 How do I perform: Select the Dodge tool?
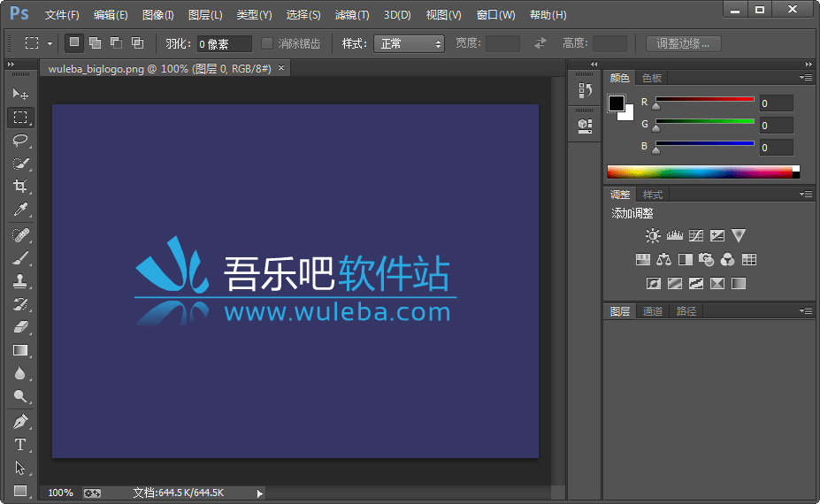coord(20,396)
